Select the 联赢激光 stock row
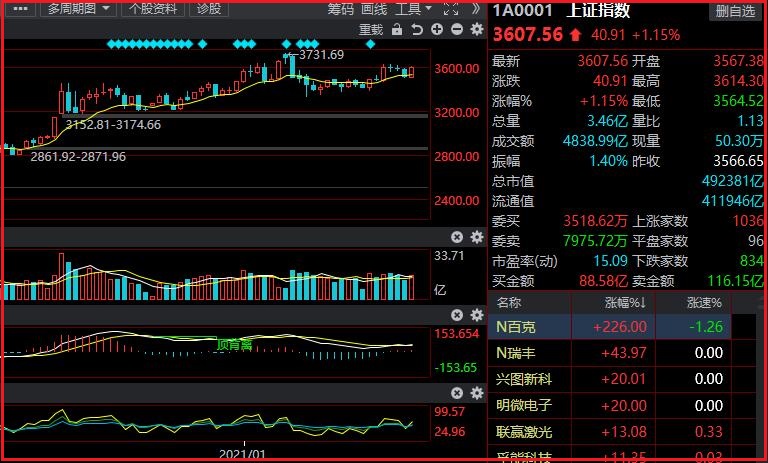Screen dimensions: 768x463 click(609, 432)
